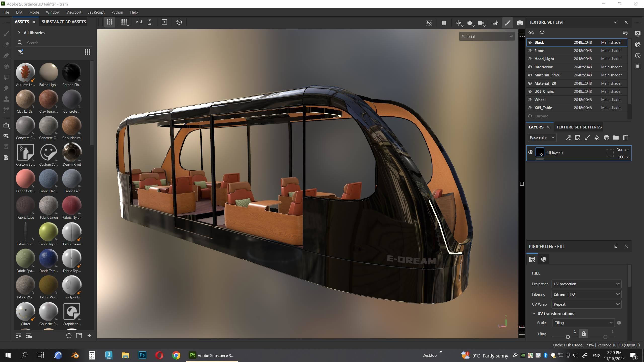The height and width of the screenshot is (362, 644).
Task: Open the Python menu
Action: coord(117,12)
